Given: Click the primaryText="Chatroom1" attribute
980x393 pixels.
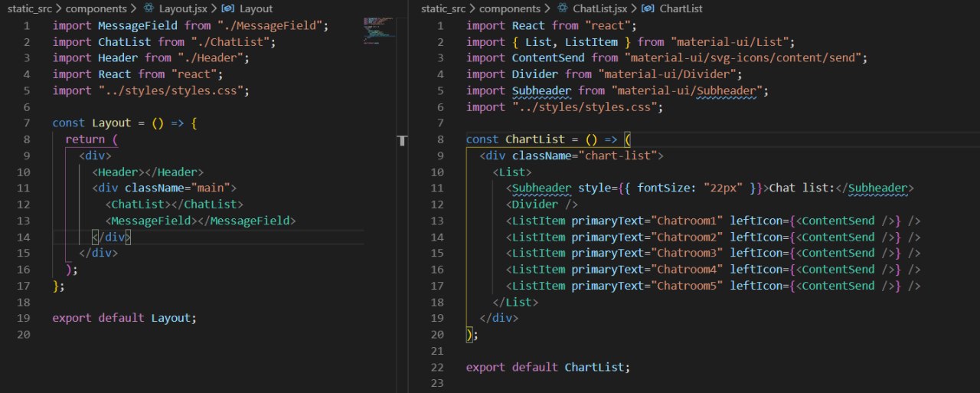Looking at the screenshot, I should [647, 221].
